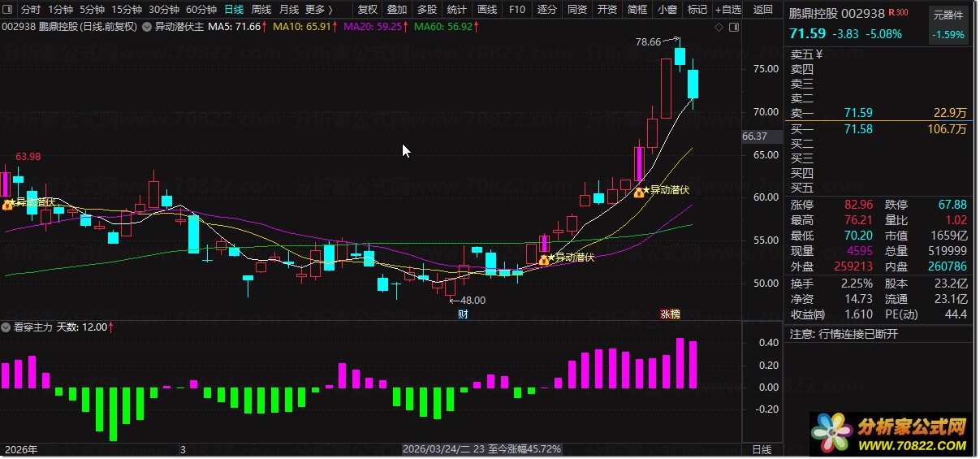Toggle the side panel layout icon
Image resolution: width=980 pixels, height=459 pixels.
[733, 28]
